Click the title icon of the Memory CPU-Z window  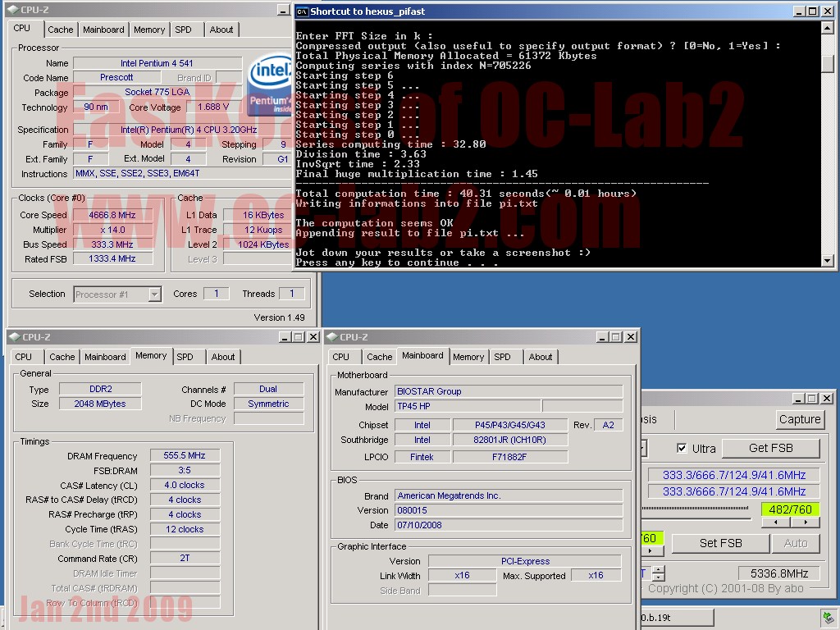coord(15,336)
